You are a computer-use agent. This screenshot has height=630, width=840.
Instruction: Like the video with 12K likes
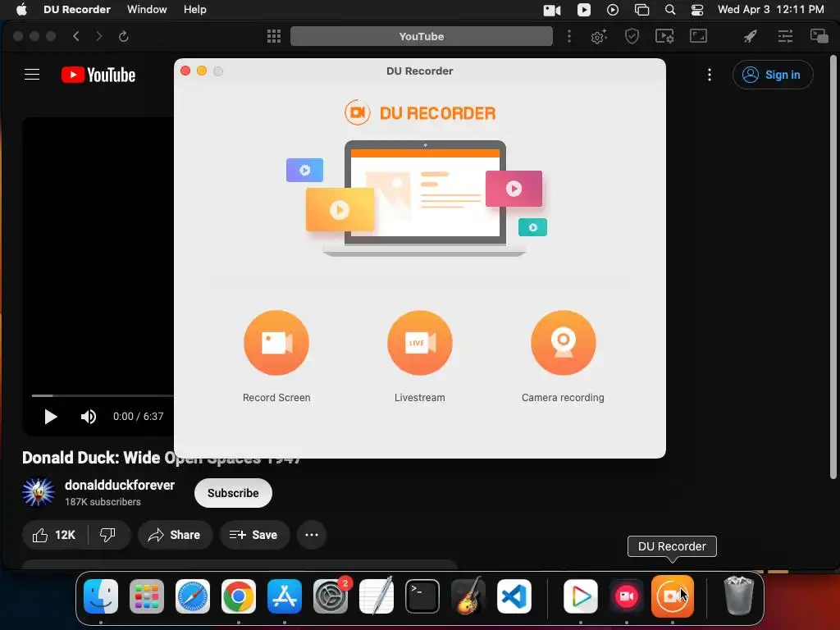click(x=54, y=535)
